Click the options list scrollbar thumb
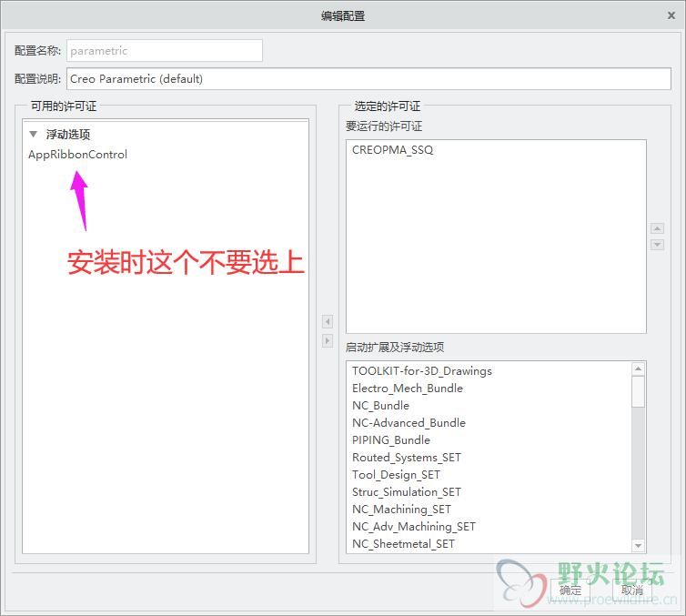Viewport: 686px width, 616px height. (x=639, y=391)
